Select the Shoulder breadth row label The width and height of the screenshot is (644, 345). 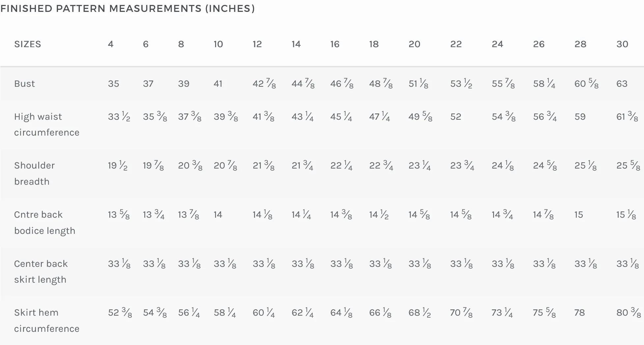tap(34, 173)
